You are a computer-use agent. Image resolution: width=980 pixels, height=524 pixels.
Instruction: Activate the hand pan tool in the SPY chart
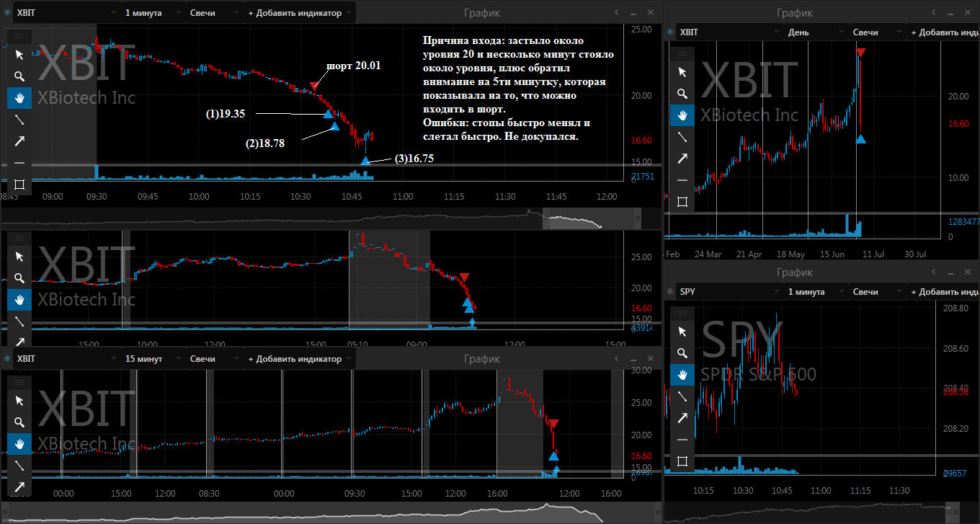(x=682, y=375)
